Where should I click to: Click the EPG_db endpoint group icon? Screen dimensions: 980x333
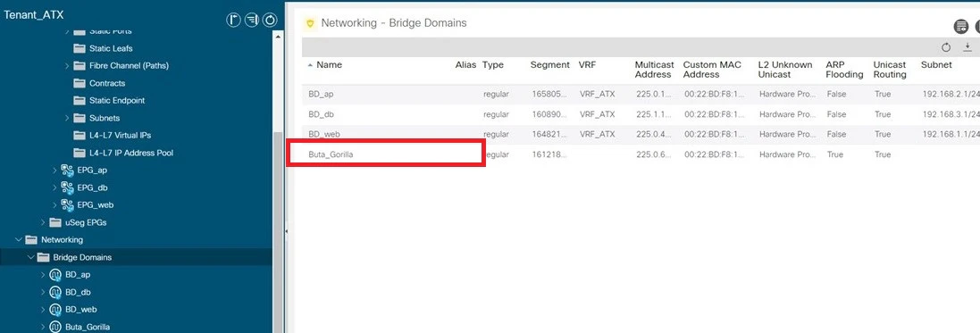coord(68,187)
